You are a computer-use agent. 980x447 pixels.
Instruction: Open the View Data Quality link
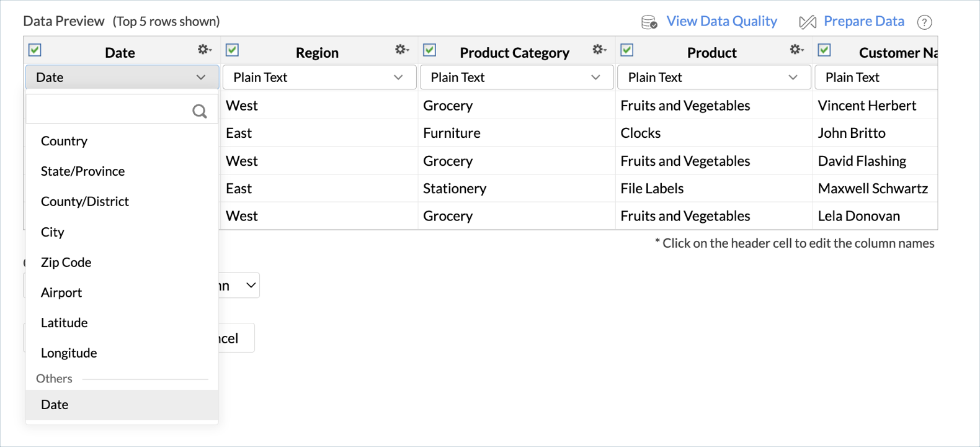721,22
